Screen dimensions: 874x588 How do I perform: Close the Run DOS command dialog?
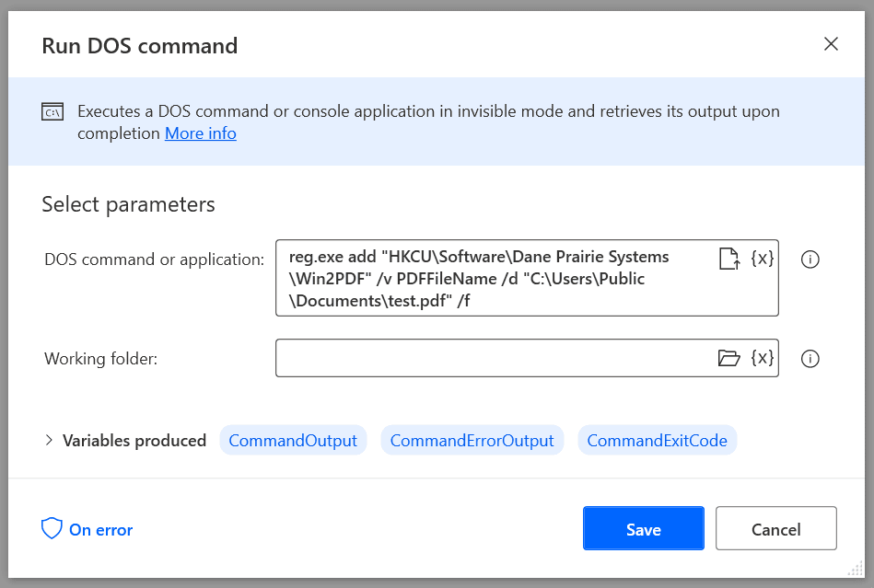[831, 43]
